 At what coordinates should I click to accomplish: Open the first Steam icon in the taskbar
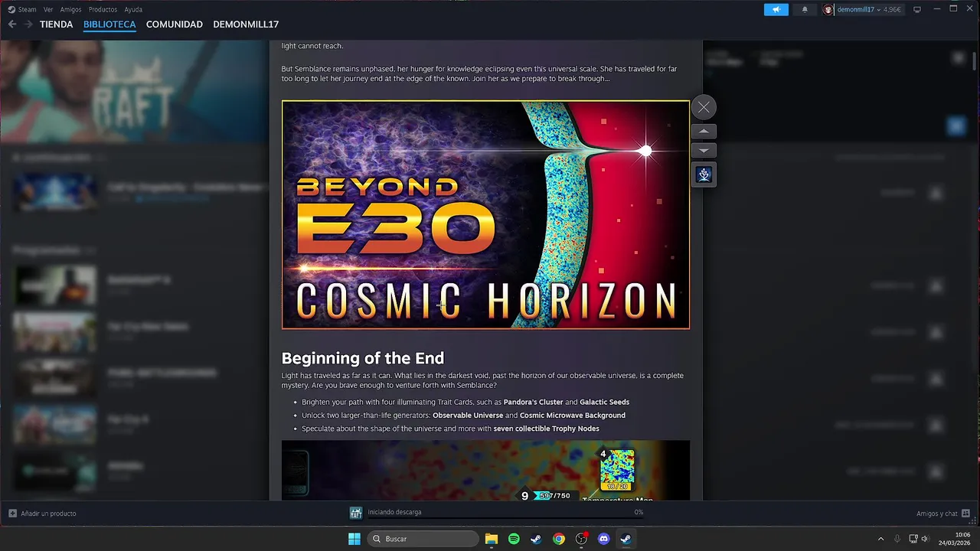pos(536,539)
